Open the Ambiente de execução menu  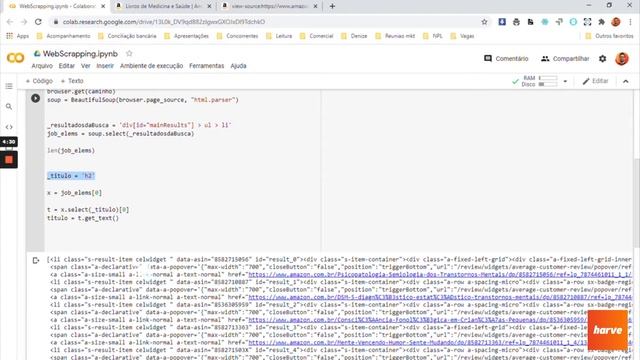pyautogui.click(x=151, y=66)
